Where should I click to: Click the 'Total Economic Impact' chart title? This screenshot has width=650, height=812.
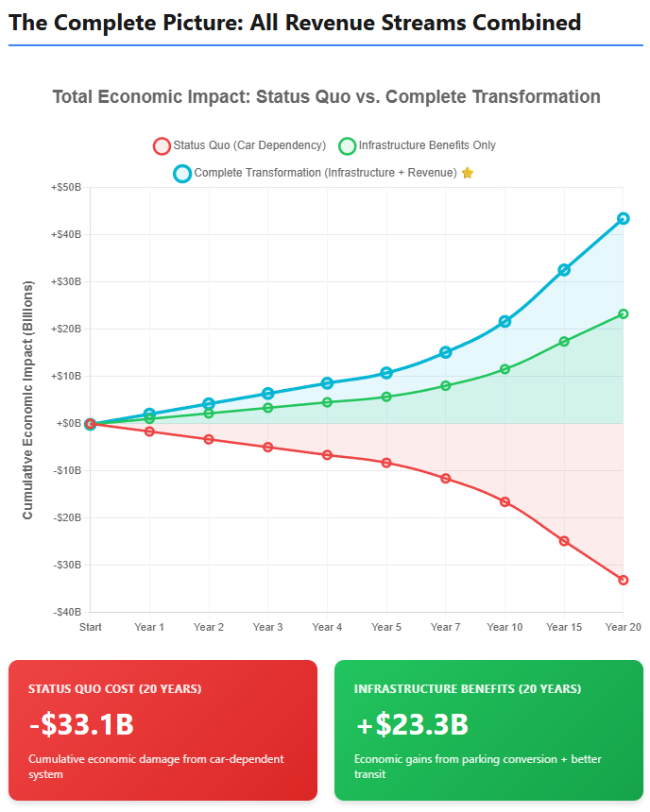tap(326, 96)
